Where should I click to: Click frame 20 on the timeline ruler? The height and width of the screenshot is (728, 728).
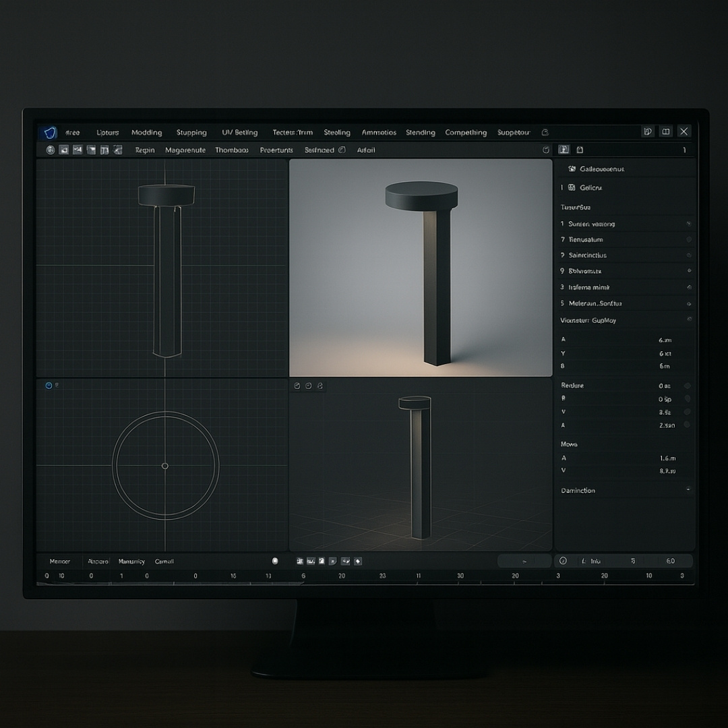pos(342,576)
